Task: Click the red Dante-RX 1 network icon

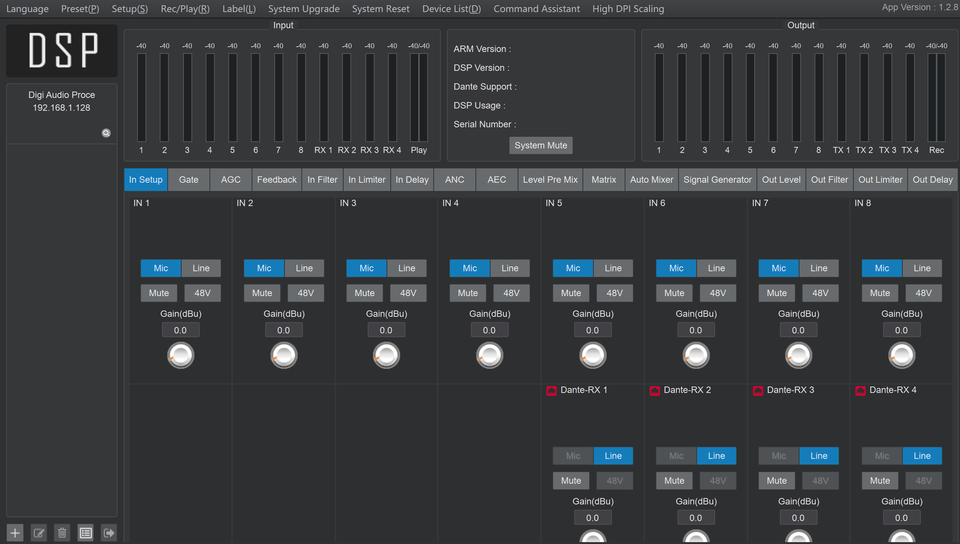Action: pos(551,390)
